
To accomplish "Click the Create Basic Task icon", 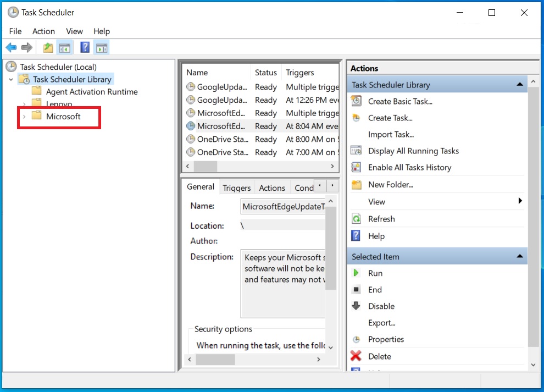I will pyautogui.click(x=356, y=101).
